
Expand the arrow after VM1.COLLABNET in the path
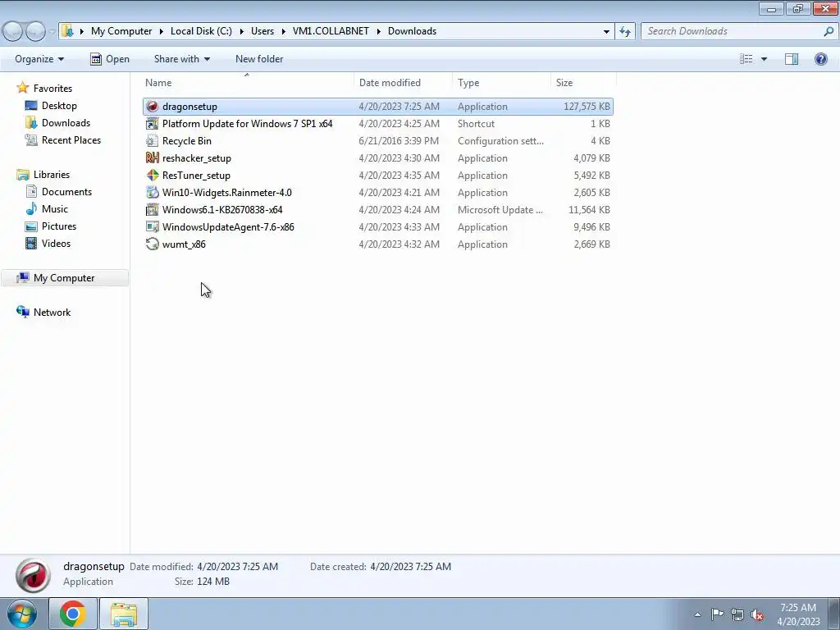pyautogui.click(x=378, y=31)
